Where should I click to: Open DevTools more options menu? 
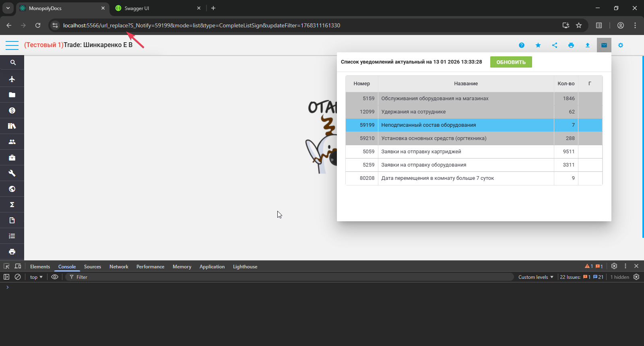625,266
